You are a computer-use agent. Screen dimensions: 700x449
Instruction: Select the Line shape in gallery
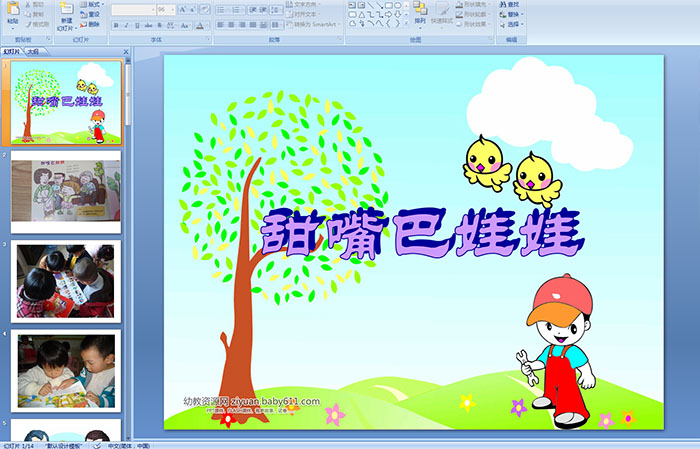click(x=370, y=5)
